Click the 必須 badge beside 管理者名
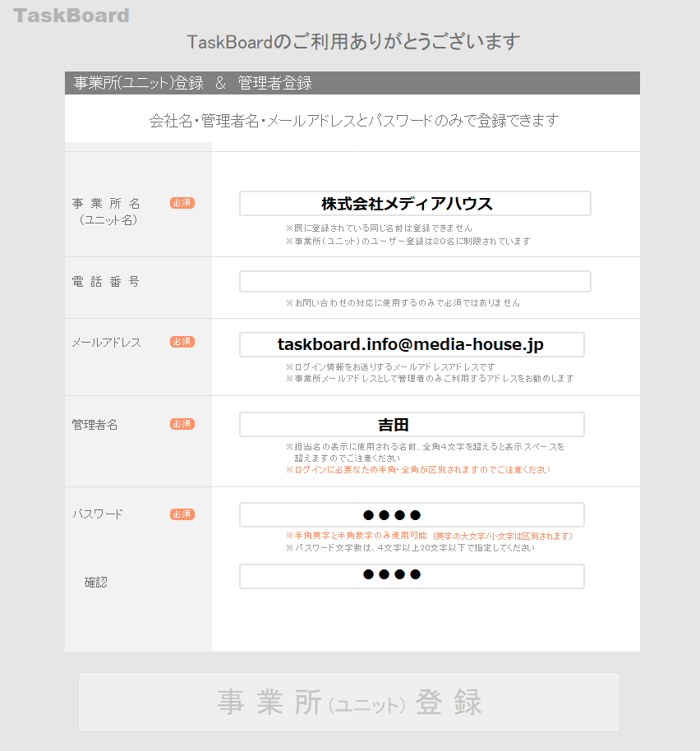This screenshot has width=700, height=751. tap(182, 424)
